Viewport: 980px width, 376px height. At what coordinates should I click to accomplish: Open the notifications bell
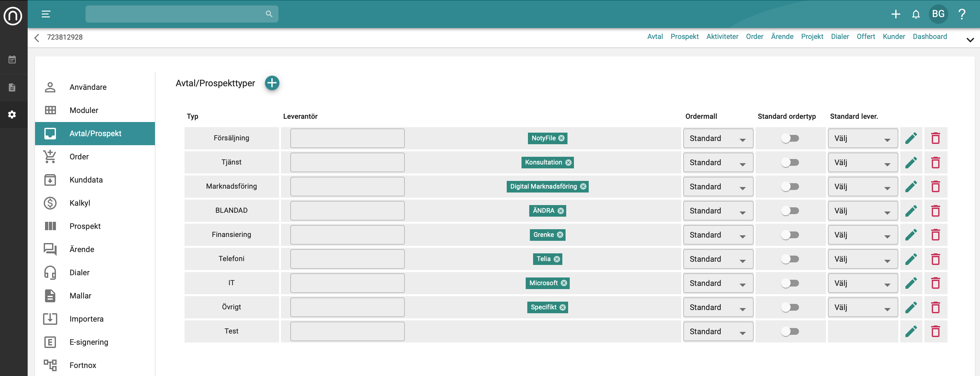[x=916, y=14]
